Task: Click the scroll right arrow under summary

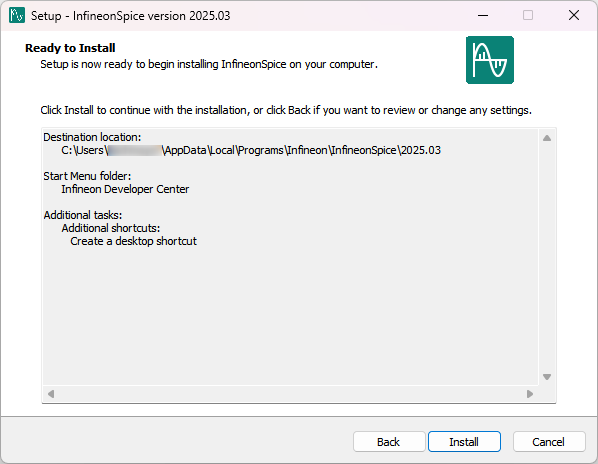Action: 530,393
